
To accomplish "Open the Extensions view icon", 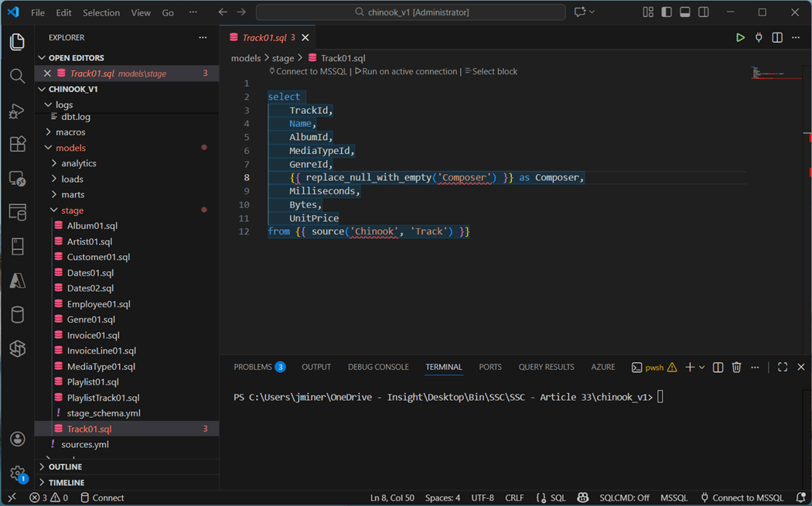I will [17, 144].
